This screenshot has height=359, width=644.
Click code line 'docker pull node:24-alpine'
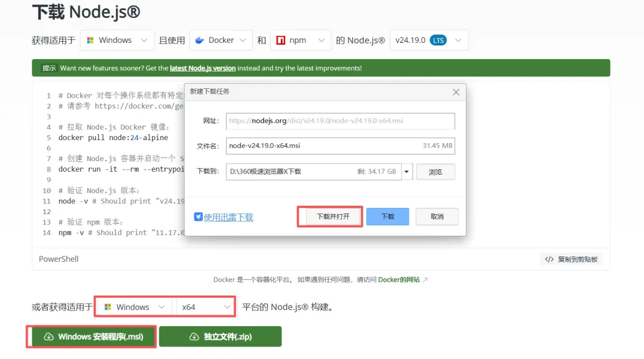[x=113, y=138]
